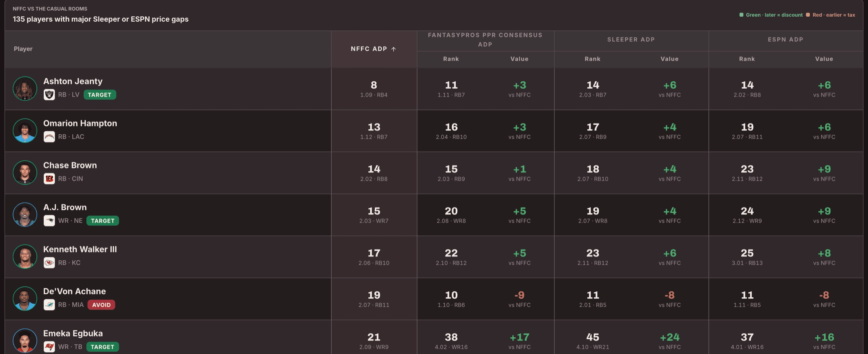Click Rank subheader under ESPN ADP
Viewport: 868px width, 354px height.
[x=747, y=59]
